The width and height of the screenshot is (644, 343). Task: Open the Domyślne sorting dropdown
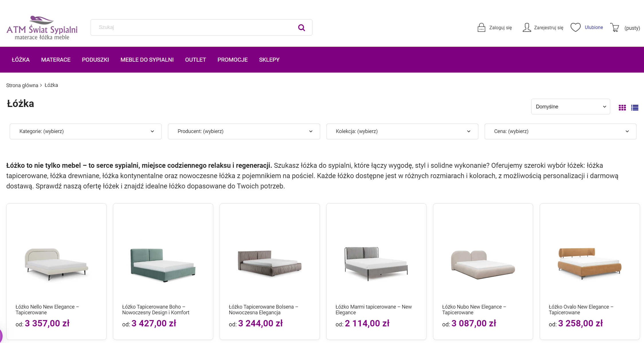coord(570,107)
